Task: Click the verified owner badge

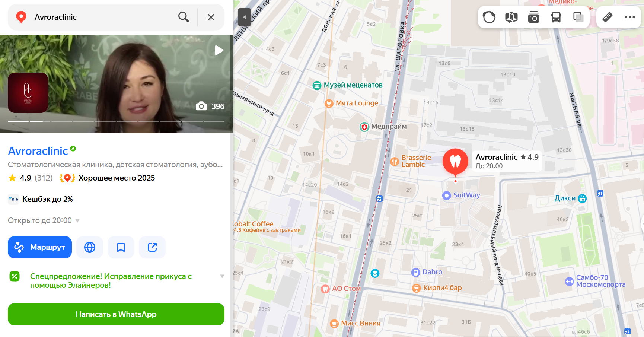Action: (x=73, y=149)
